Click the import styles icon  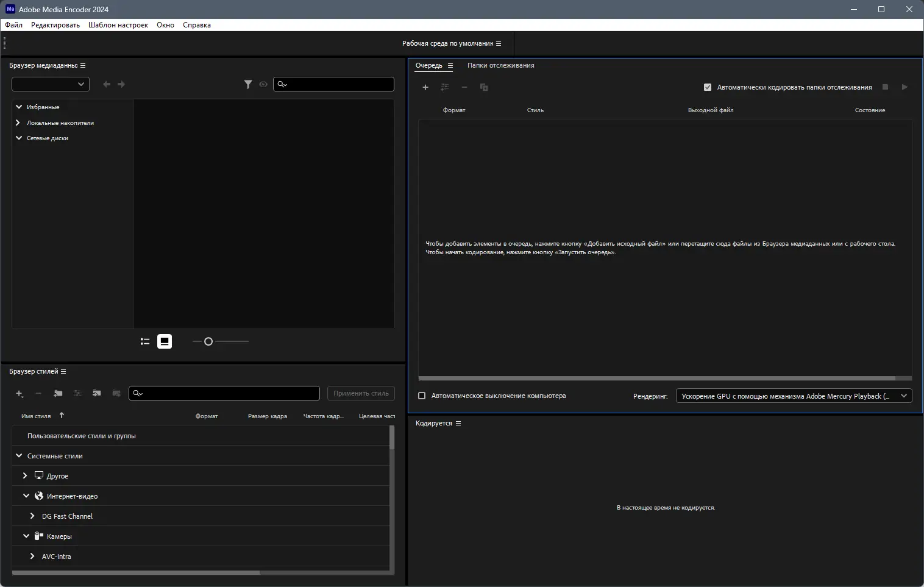pos(97,393)
